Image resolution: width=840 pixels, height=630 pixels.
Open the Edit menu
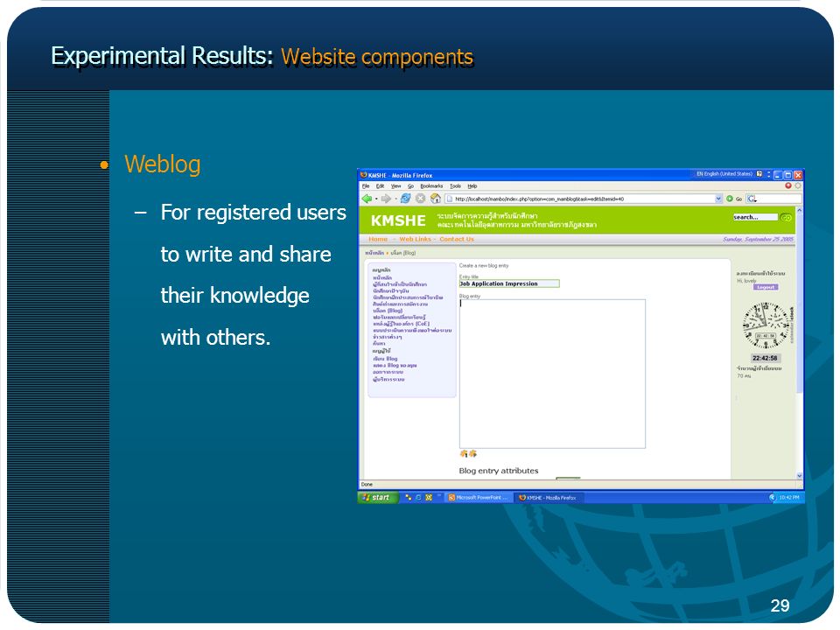[x=380, y=186]
